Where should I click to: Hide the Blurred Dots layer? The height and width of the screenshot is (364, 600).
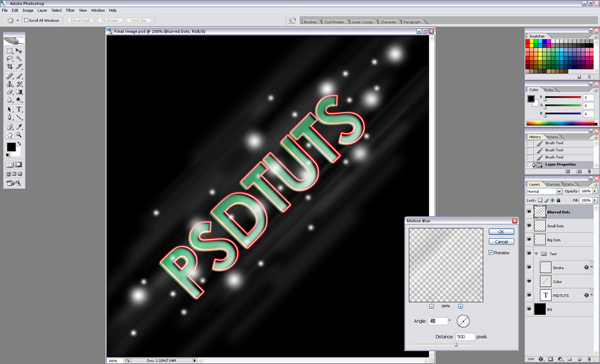click(529, 212)
